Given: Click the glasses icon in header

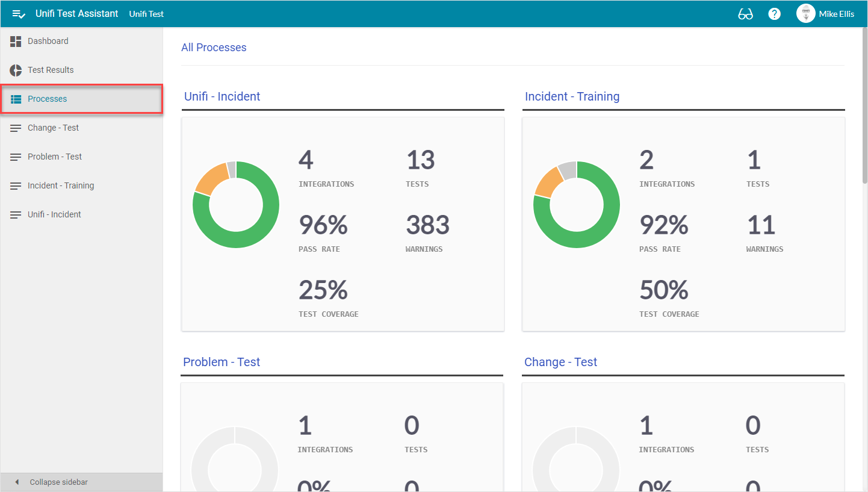Looking at the screenshot, I should point(745,14).
